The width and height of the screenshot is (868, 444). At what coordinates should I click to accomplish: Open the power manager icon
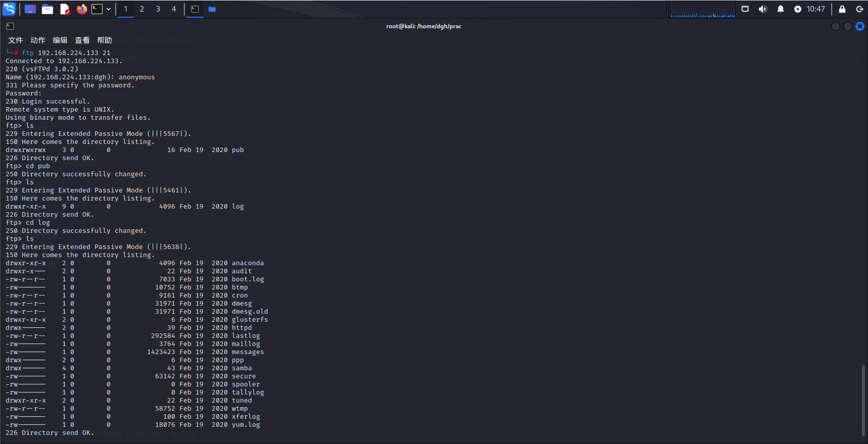click(x=798, y=9)
